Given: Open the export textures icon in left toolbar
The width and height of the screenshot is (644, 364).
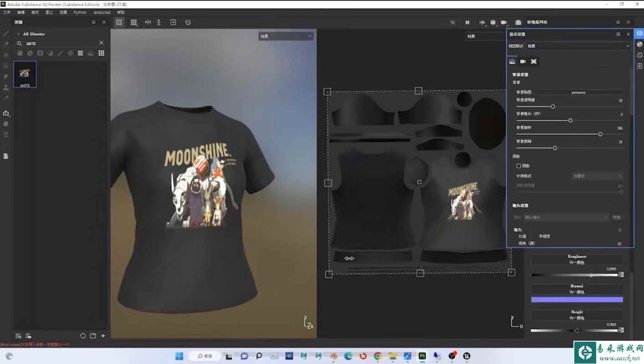Looking at the screenshot, I should pyautogui.click(x=6, y=113).
